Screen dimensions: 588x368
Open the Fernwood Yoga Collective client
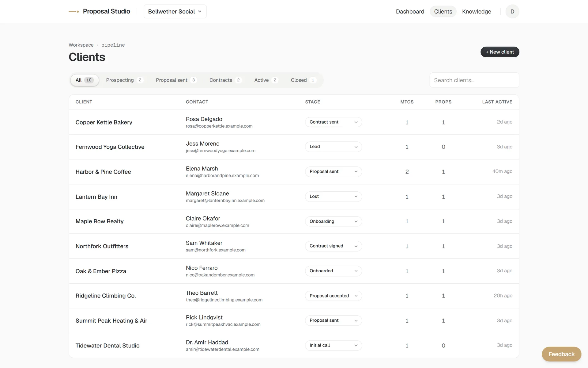[x=110, y=147]
